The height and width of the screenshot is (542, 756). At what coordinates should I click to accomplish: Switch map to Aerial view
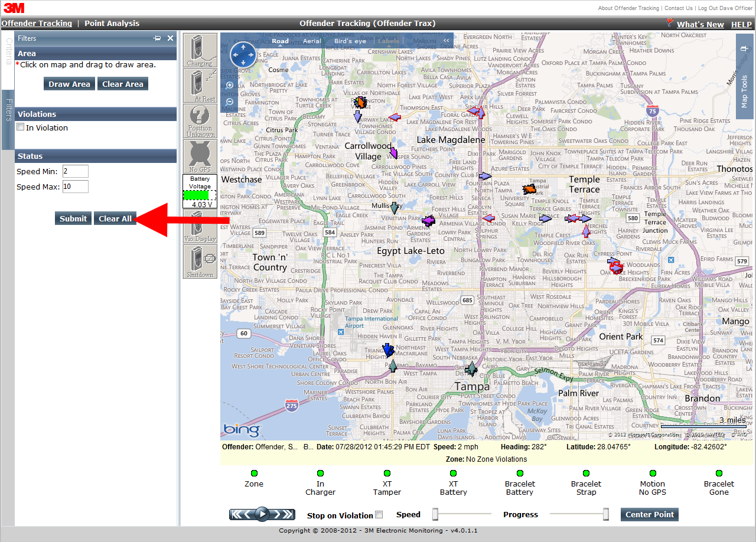coord(312,41)
